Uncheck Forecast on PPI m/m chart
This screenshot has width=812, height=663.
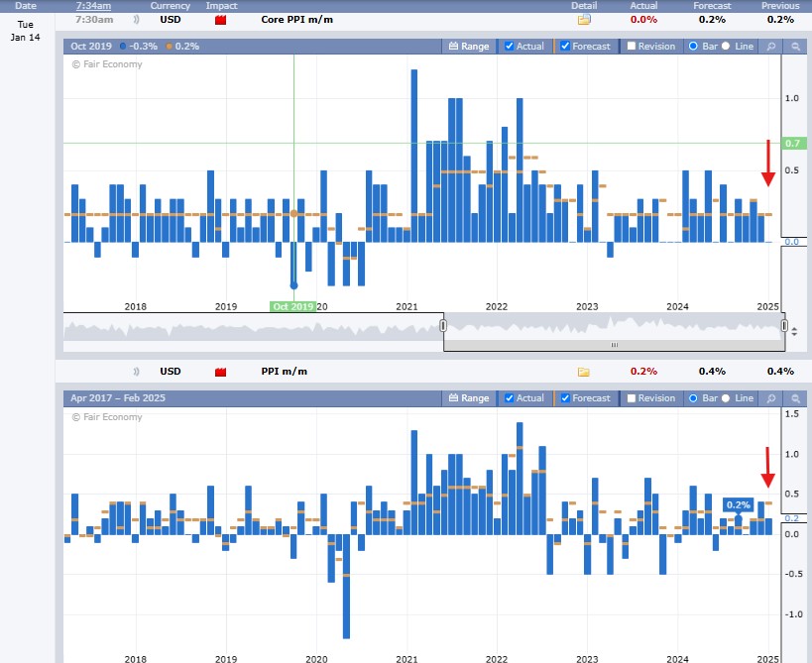tap(565, 398)
